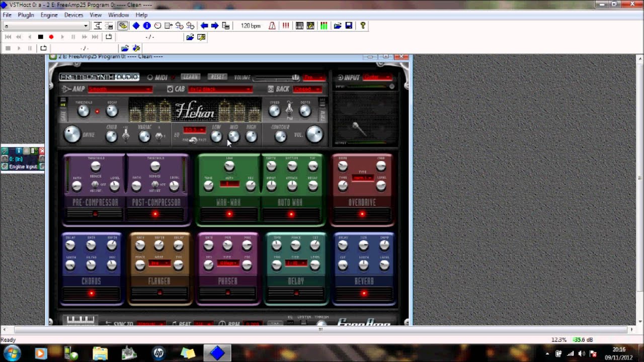644x362 pixels.
Task: Open the AMP model dropdown
Action: [120, 89]
